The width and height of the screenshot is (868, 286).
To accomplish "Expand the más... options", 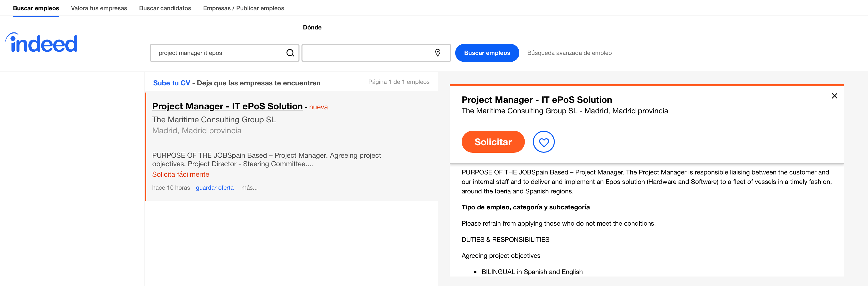I will [x=249, y=188].
